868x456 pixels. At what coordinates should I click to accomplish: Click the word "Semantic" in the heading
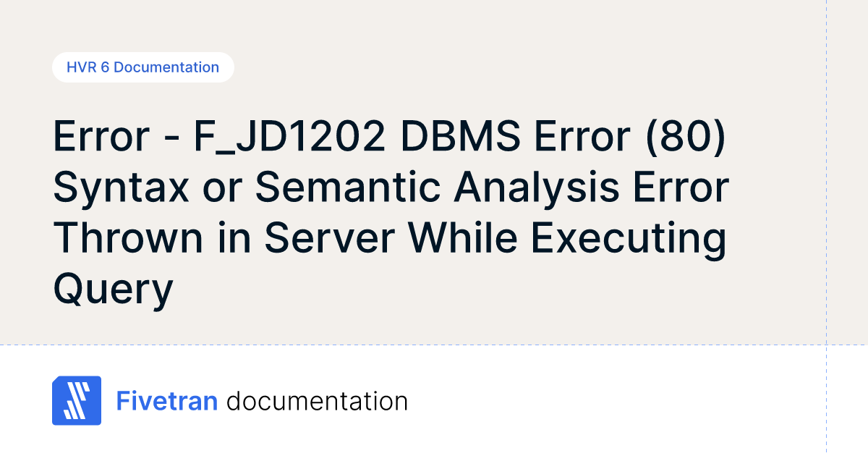(348, 188)
